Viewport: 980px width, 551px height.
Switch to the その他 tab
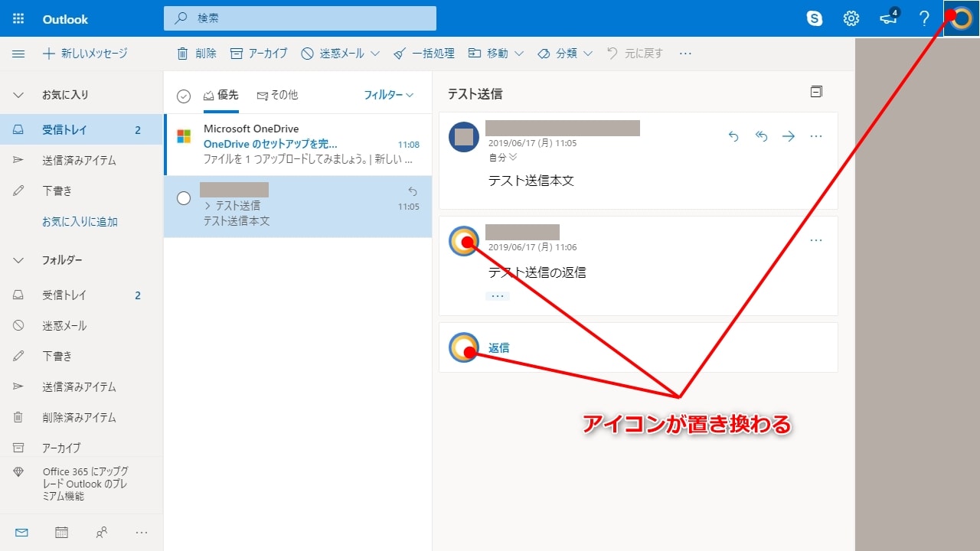277,95
